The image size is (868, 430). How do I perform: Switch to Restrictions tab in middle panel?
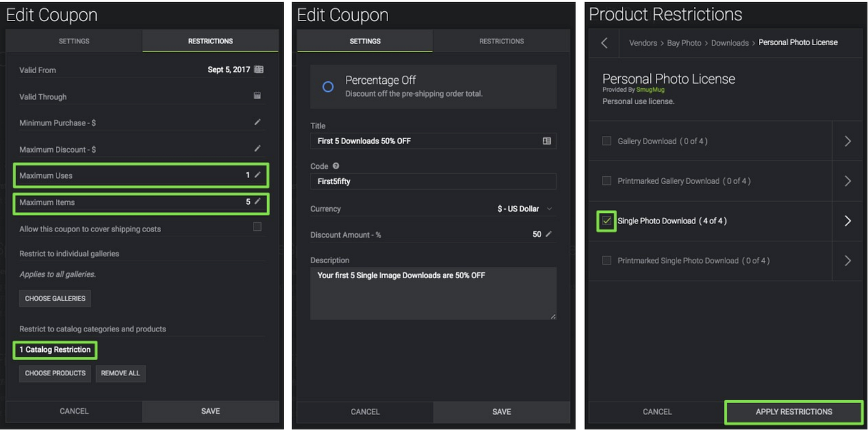(x=501, y=41)
